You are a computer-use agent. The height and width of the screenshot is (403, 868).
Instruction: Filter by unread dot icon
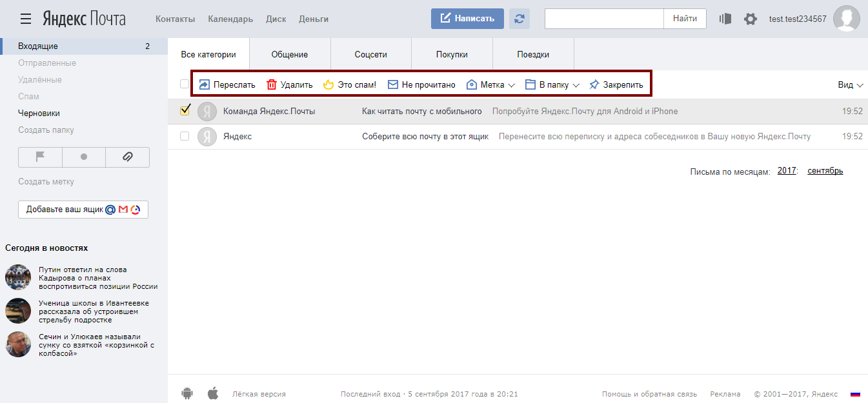click(84, 157)
